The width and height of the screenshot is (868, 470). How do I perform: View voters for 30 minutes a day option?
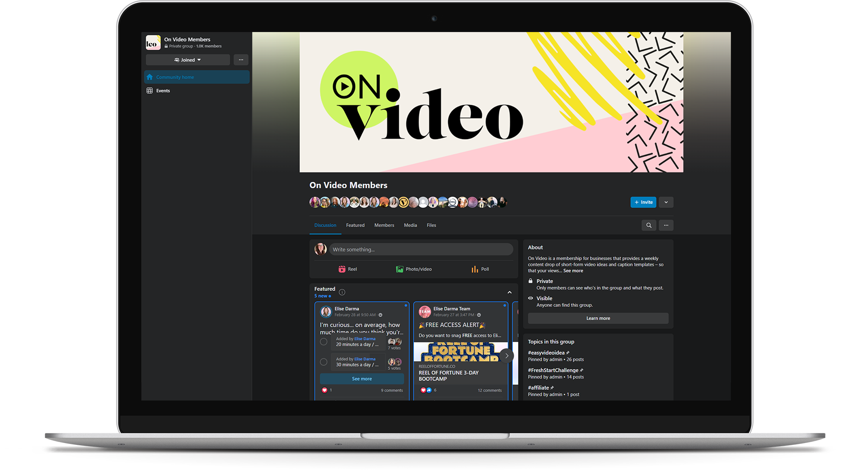pos(395,362)
